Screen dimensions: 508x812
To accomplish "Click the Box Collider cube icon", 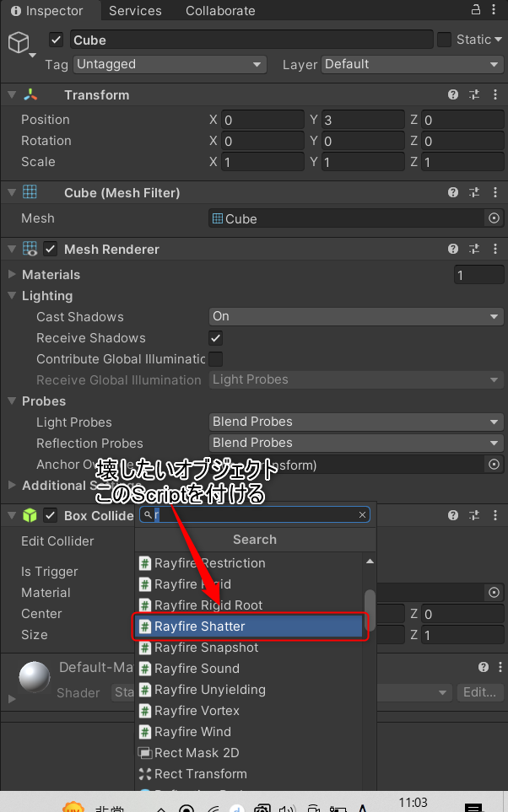I will (30, 515).
